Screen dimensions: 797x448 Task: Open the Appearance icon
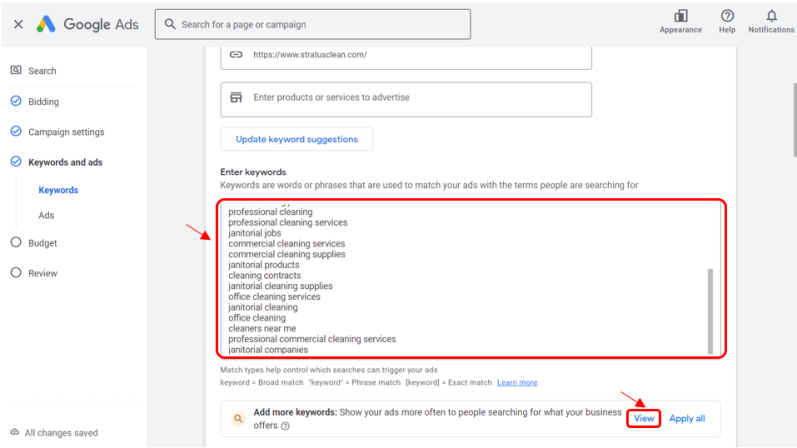[x=681, y=16]
